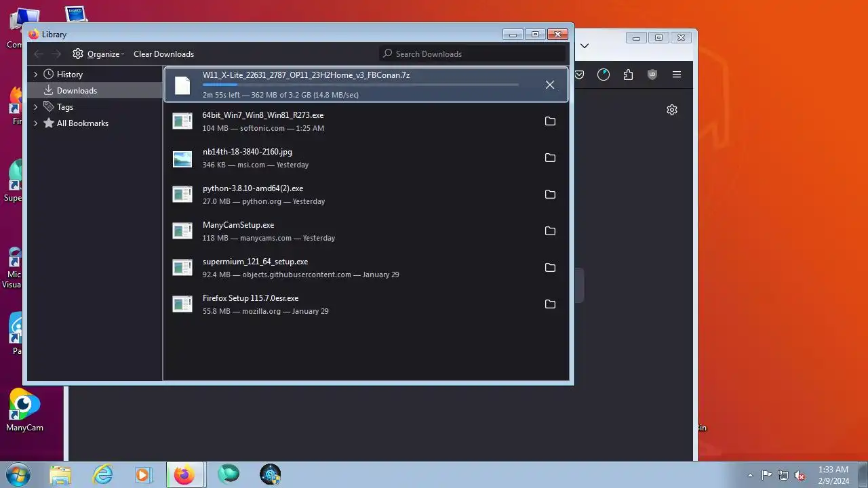Open taskbar clock showing 1:33 AM

(833, 475)
